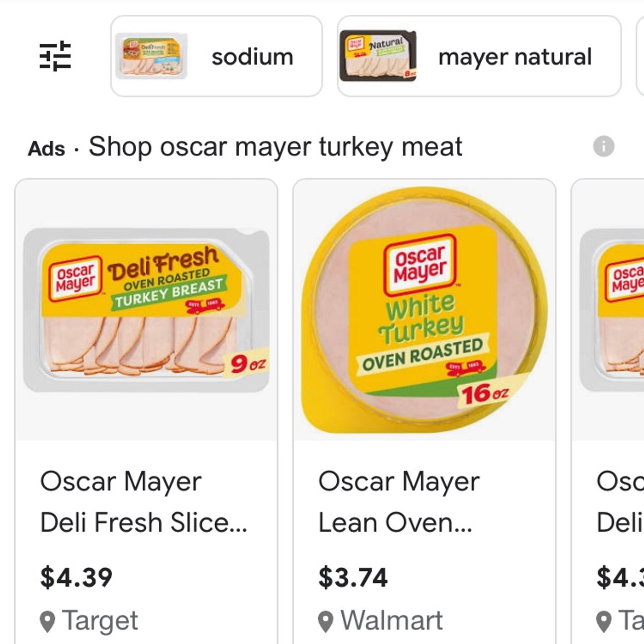Open Deli Fresh Turkey Breast product image

146,309
